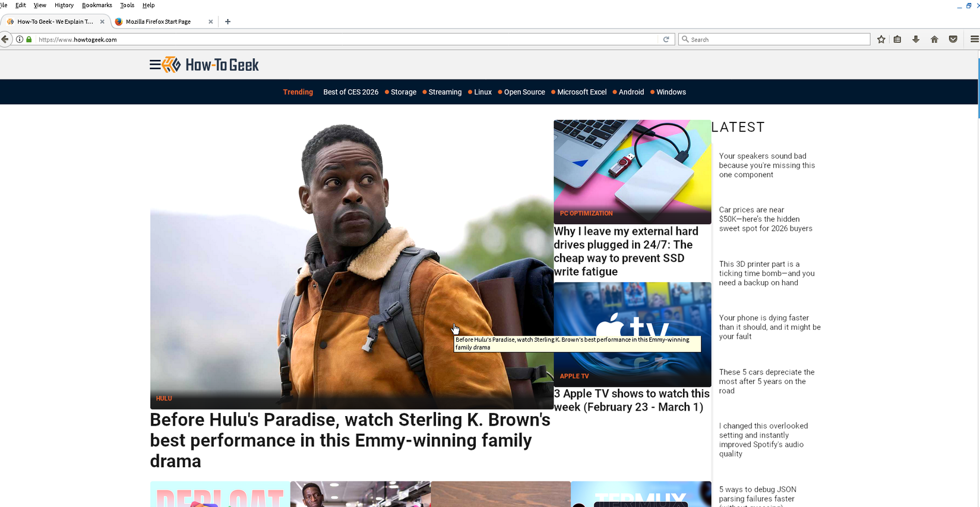Open the Edit menu
Screen dimensions: 980x507
[20, 5]
